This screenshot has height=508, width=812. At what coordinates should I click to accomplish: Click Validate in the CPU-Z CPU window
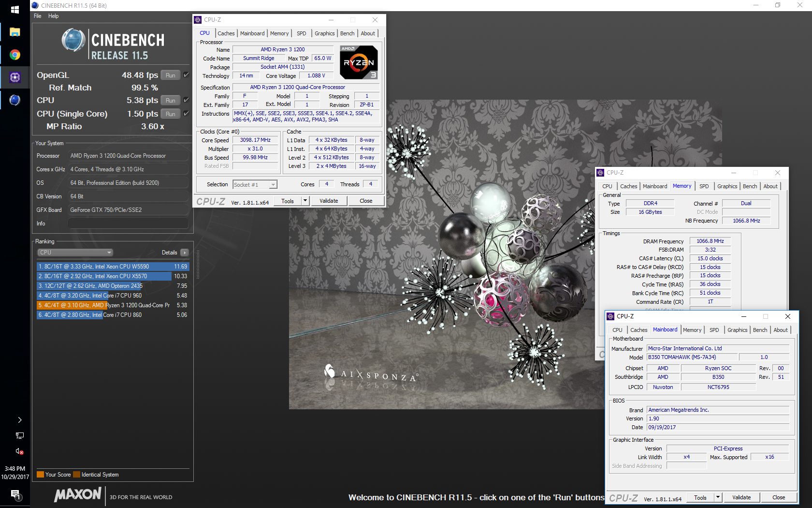329,201
